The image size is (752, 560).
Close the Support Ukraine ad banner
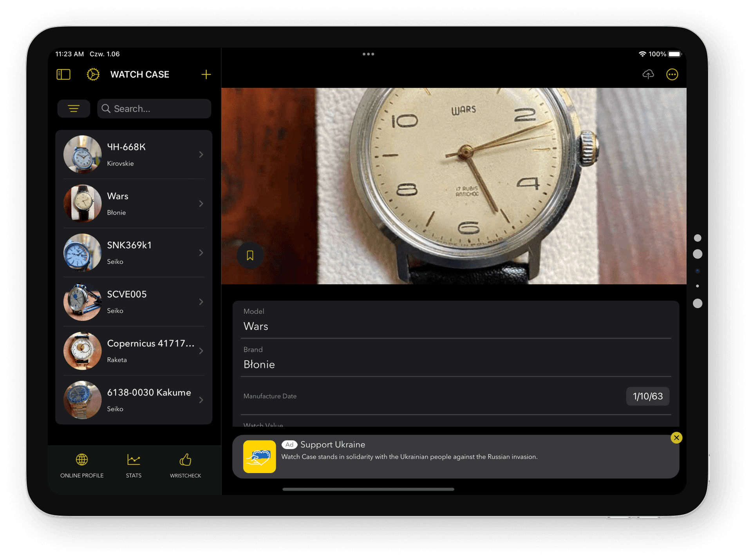point(676,438)
